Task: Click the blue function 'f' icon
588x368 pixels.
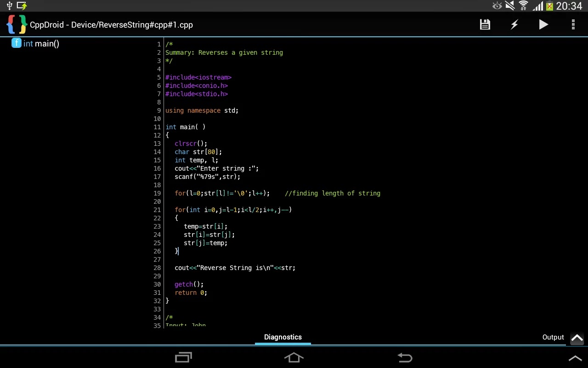Action: [x=17, y=43]
